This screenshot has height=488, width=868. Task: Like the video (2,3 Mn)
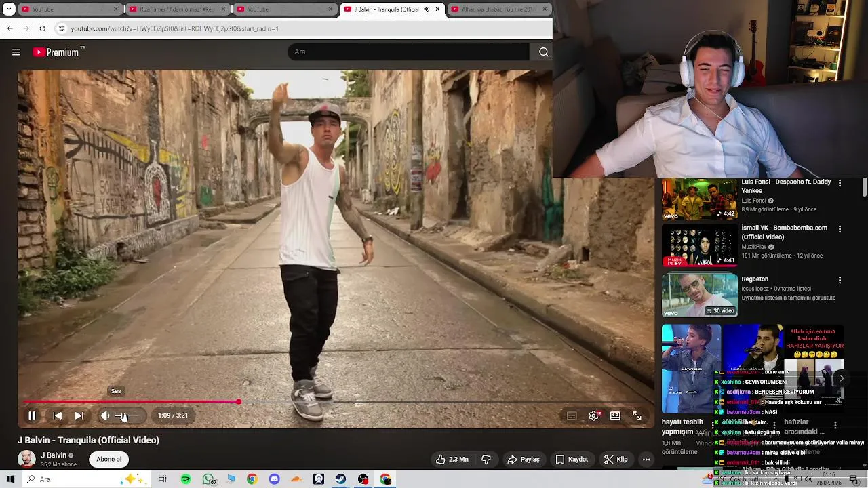pyautogui.click(x=452, y=460)
